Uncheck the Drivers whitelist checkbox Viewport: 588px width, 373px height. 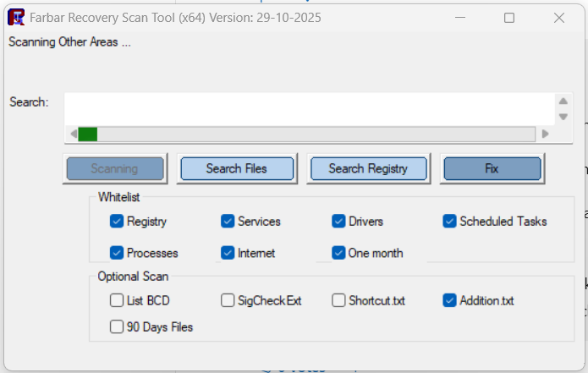[338, 221]
